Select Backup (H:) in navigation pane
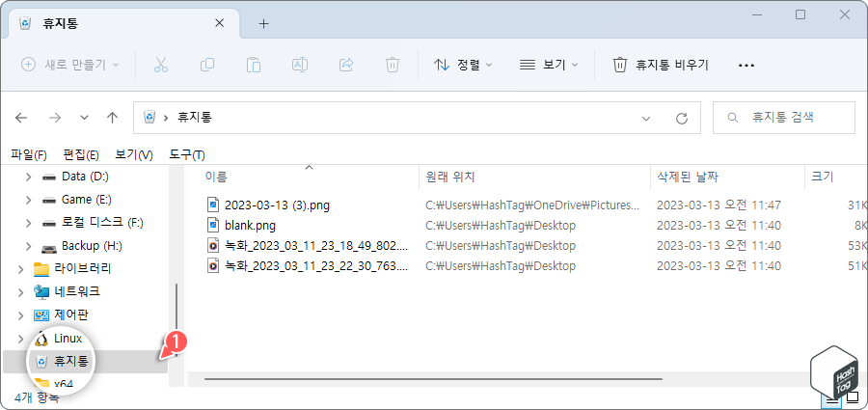Screen dimensions: 868x410 pyautogui.click(x=92, y=245)
